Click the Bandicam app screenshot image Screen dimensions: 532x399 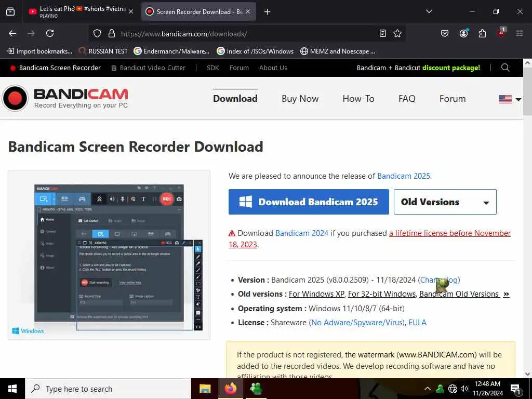(x=109, y=255)
